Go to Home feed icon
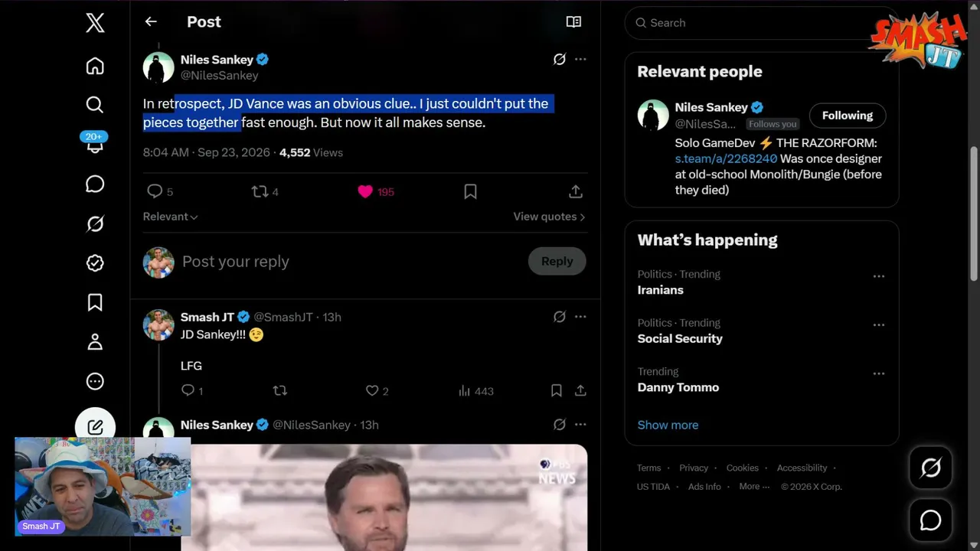The height and width of the screenshot is (551, 980). click(95, 66)
